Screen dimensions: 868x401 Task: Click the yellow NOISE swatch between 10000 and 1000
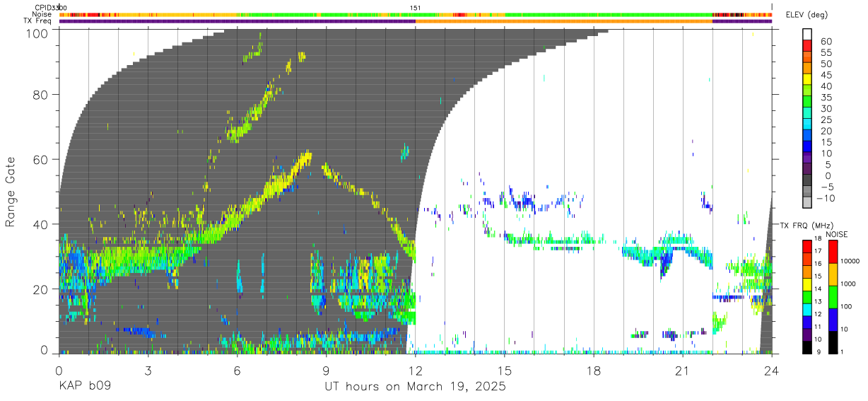coord(833,274)
